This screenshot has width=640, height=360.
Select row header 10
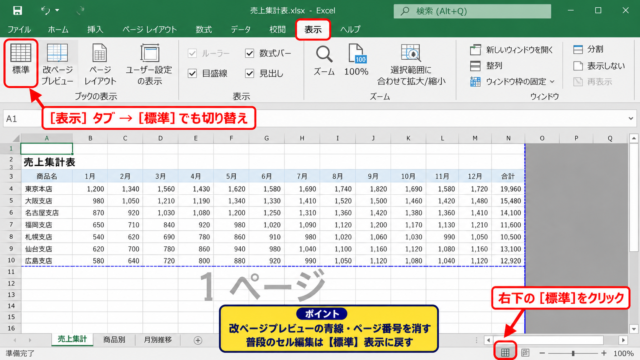[11, 260]
